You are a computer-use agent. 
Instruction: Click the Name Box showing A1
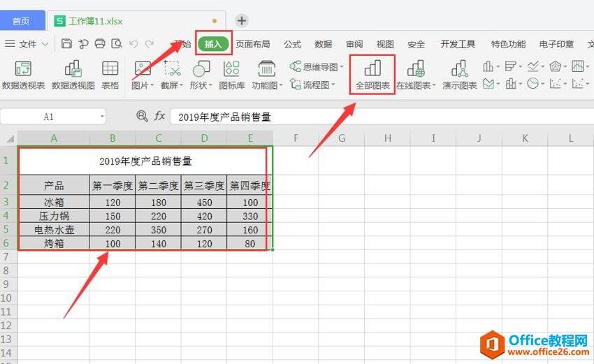coord(48,117)
